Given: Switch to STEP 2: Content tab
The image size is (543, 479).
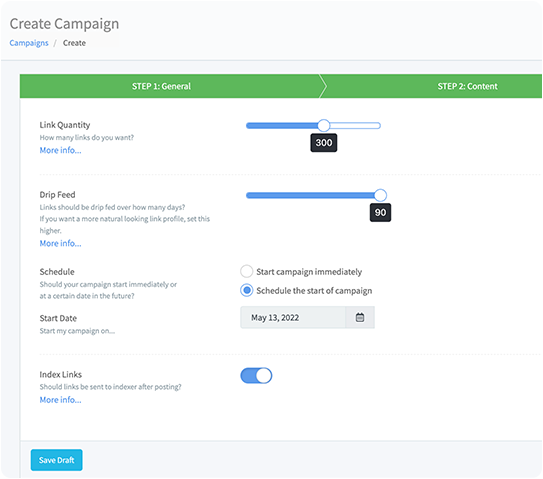Looking at the screenshot, I should (x=467, y=86).
